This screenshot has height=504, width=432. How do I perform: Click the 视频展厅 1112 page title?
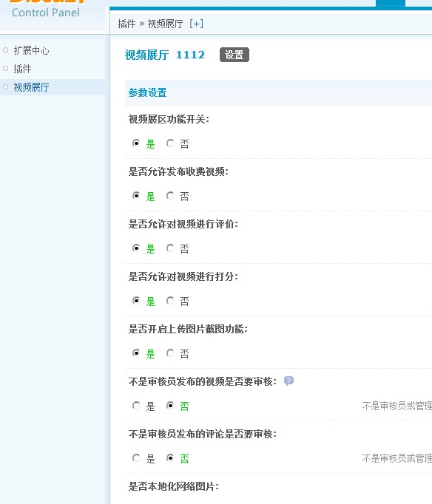[x=165, y=55]
